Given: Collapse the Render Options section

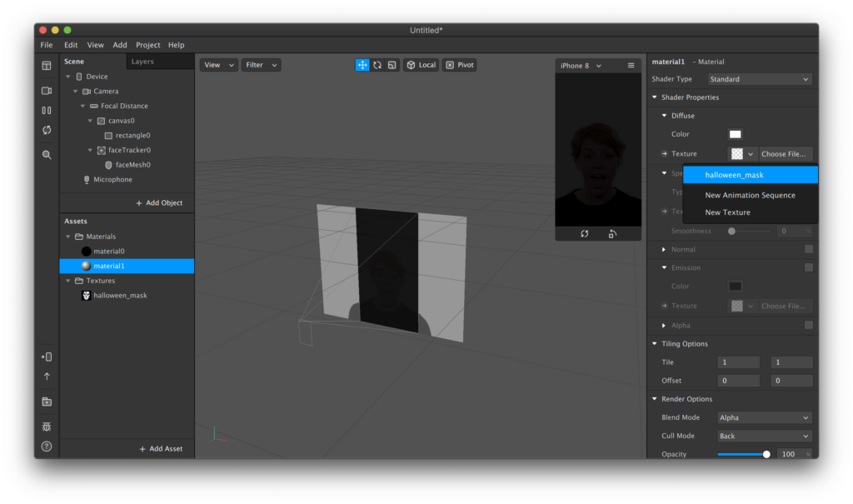Looking at the screenshot, I should point(655,399).
